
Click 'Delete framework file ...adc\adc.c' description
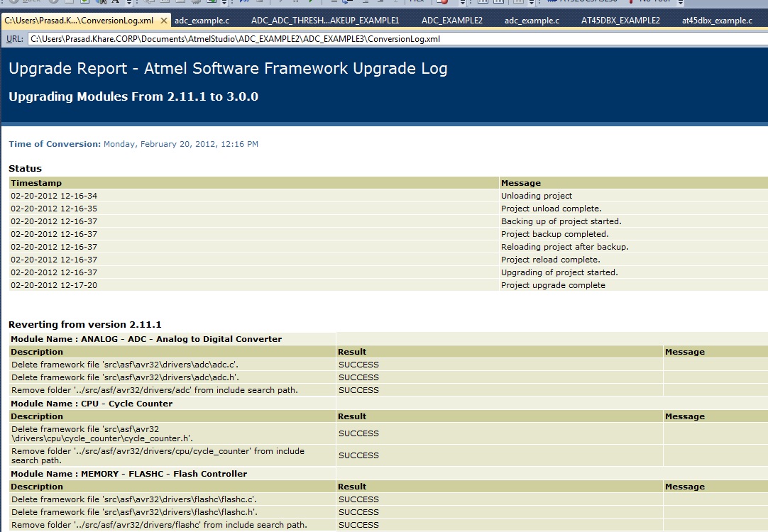(x=125, y=365)
